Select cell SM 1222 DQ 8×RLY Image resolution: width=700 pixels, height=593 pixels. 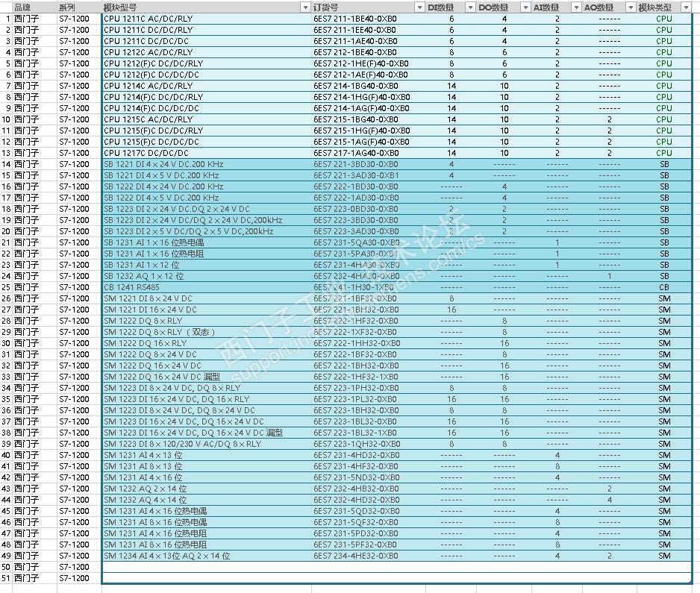(207, 321)
